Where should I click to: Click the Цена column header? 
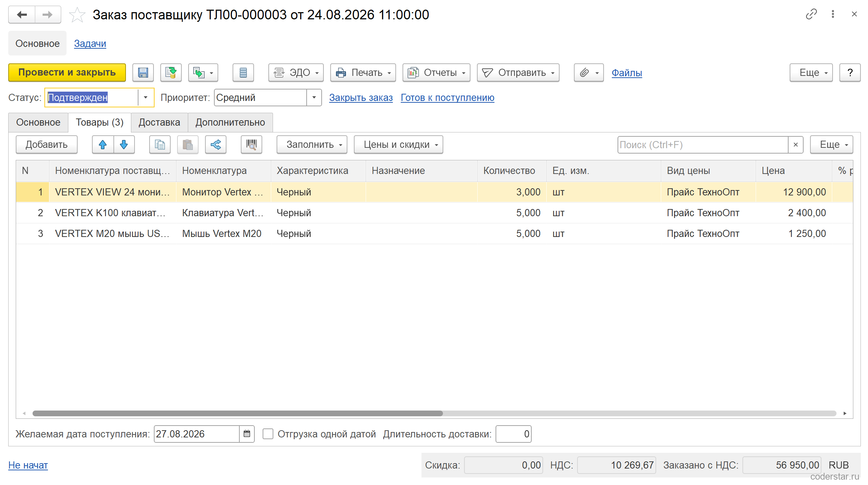click(794, 170)
